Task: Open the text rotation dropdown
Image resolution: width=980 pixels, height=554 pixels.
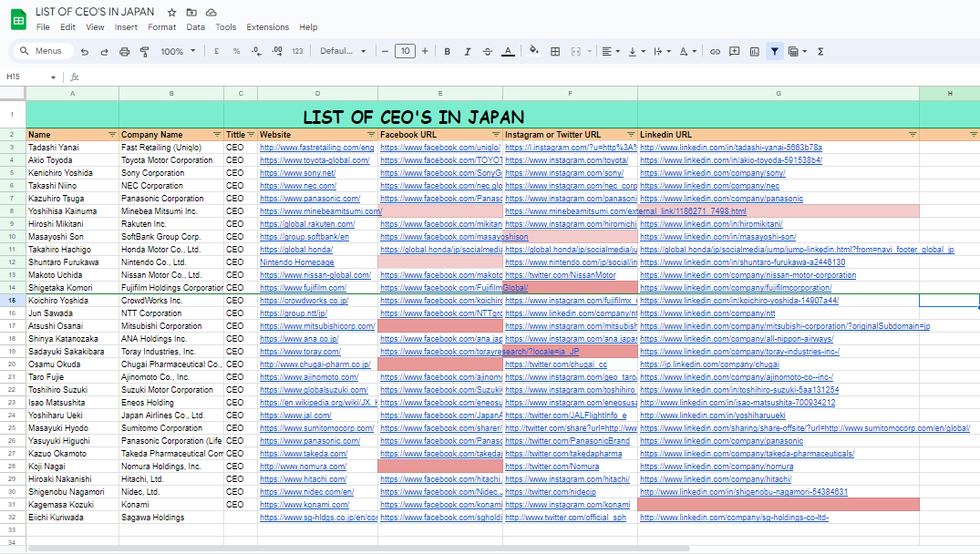Action: pyautogui.click(x=687, y=51)
